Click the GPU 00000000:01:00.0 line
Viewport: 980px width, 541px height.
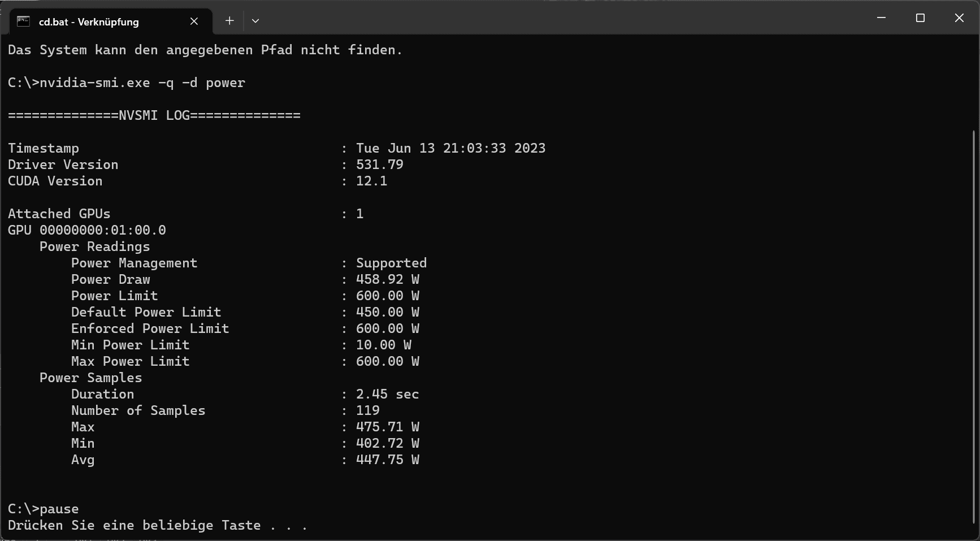pyautogui.click(x=87, y=230)
